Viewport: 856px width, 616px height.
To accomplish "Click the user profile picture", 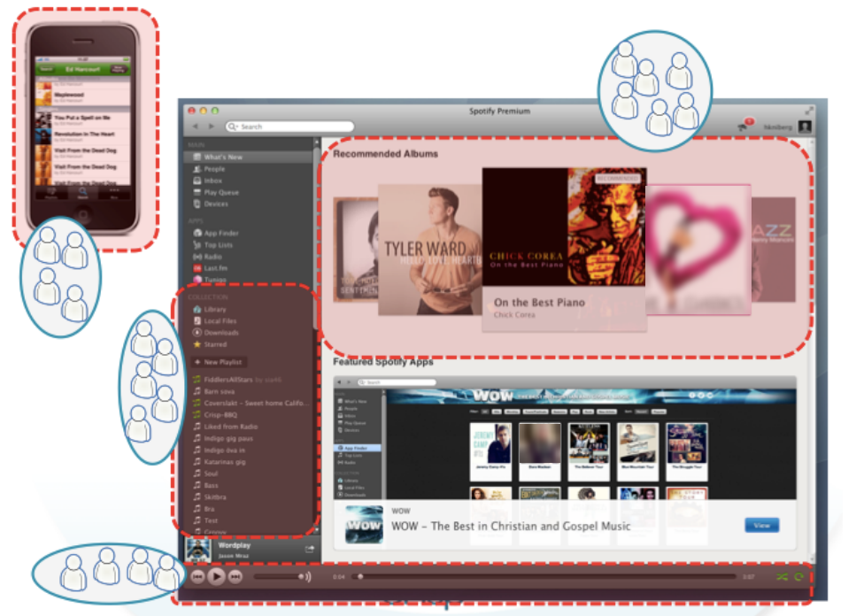I will click(805, 127).
